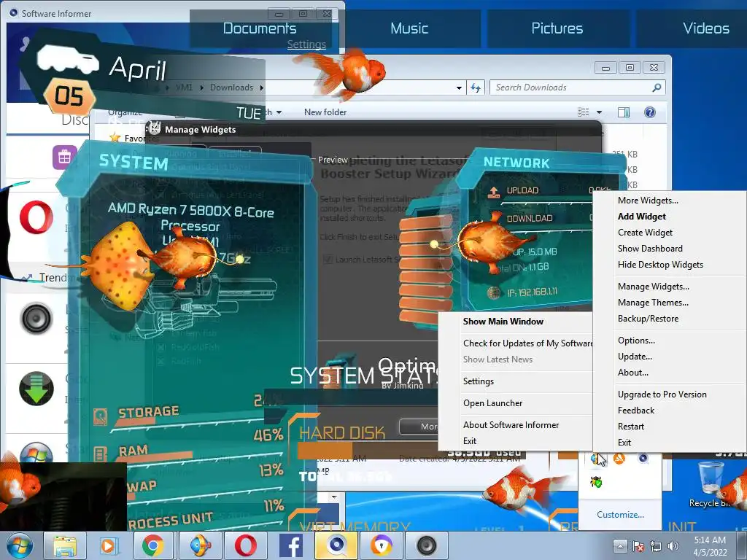Image resolution: width=747 pixels, height=560 pixels.
Task: Select Backup/Restore menu entry
Action: point(648,319)
